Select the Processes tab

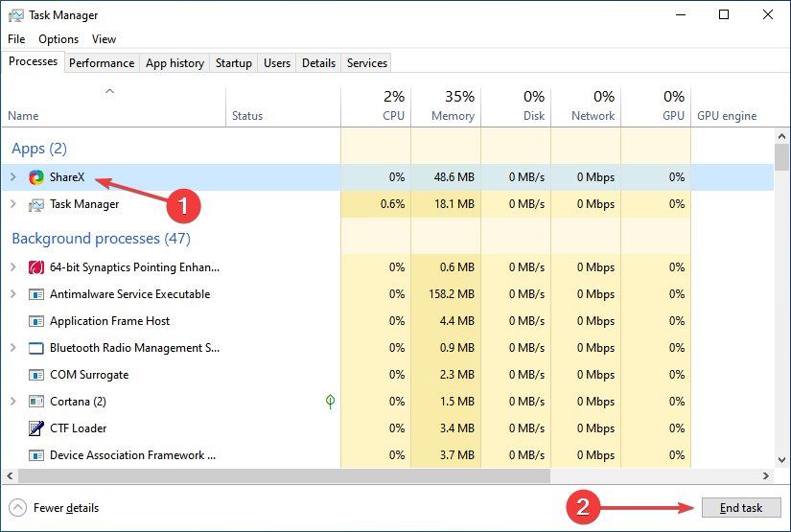33,61
